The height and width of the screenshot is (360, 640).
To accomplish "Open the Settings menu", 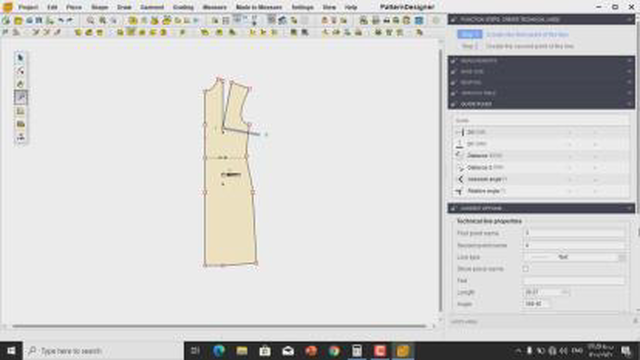I will [302, 7].
